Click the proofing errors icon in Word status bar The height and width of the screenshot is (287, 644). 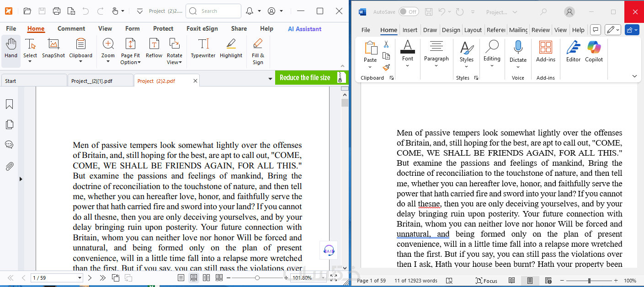pos(449,281)
